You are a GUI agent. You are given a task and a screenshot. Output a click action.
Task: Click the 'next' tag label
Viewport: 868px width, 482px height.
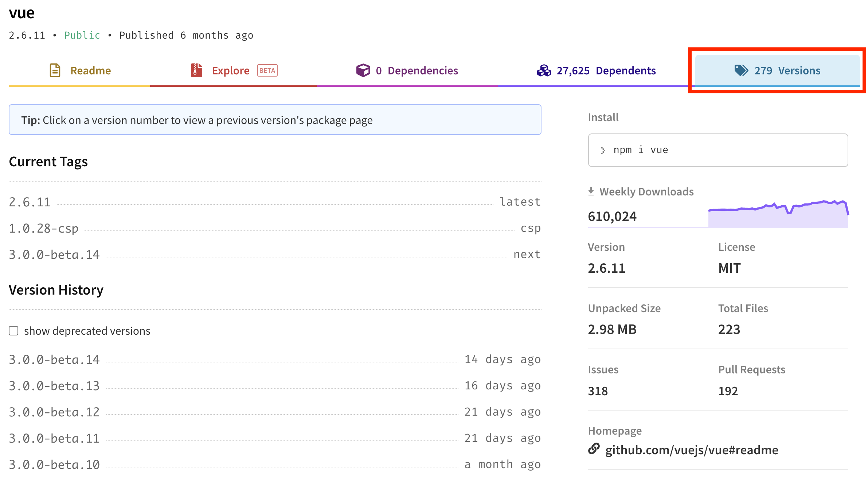click(527, 254)
